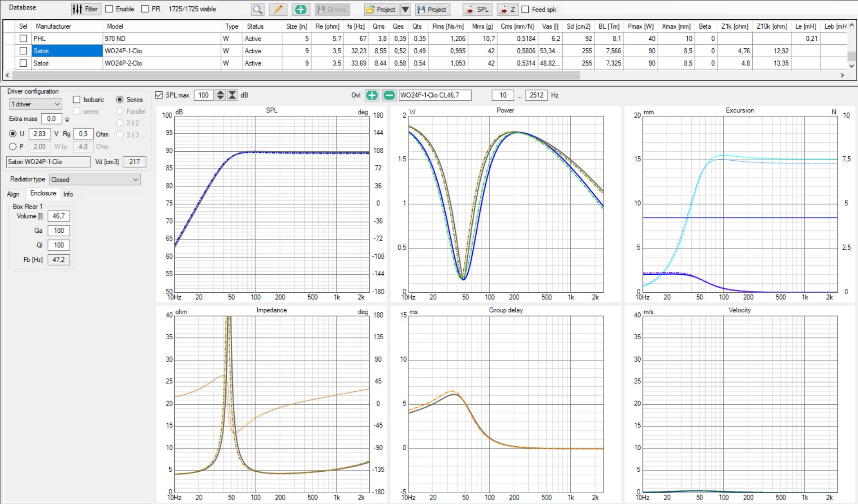Select the P power radio button

(13, 146)
